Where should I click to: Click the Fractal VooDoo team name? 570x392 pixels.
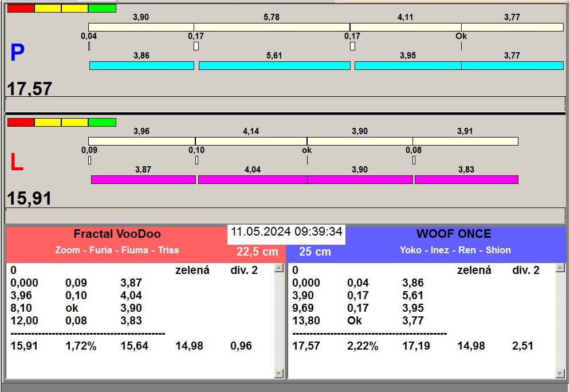click(117, 234)
